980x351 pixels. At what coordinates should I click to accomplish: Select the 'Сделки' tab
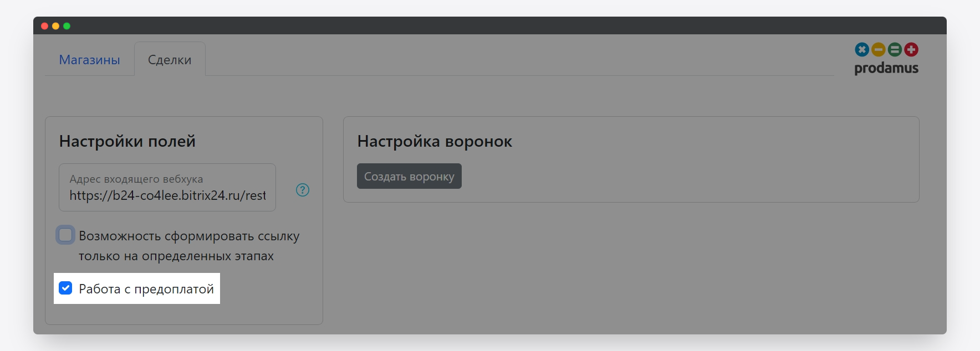click(170, 60)
